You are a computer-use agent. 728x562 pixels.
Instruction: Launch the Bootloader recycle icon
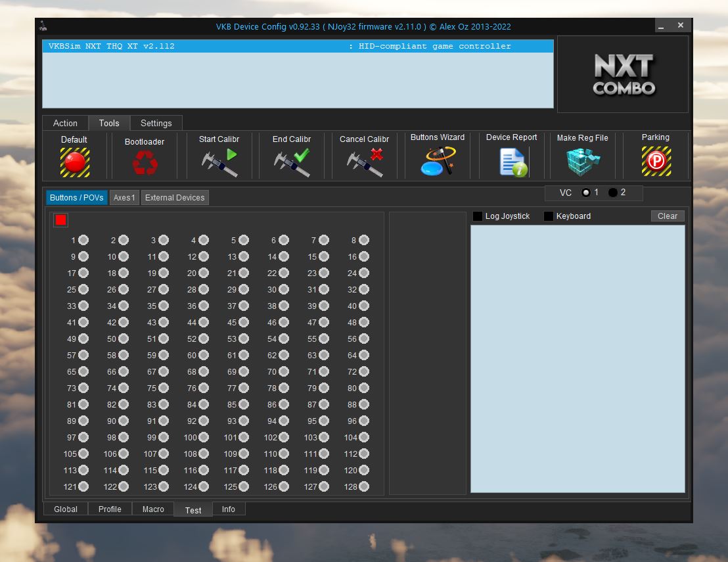[145, 163]
